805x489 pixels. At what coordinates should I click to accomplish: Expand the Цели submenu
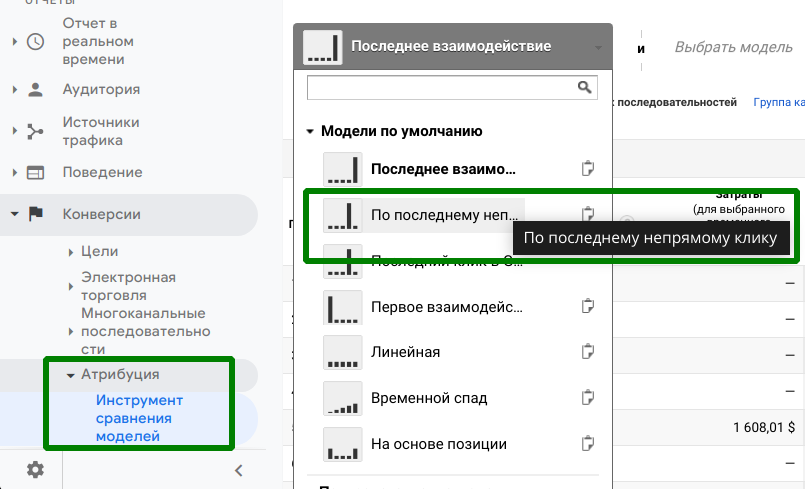point(70,252)
